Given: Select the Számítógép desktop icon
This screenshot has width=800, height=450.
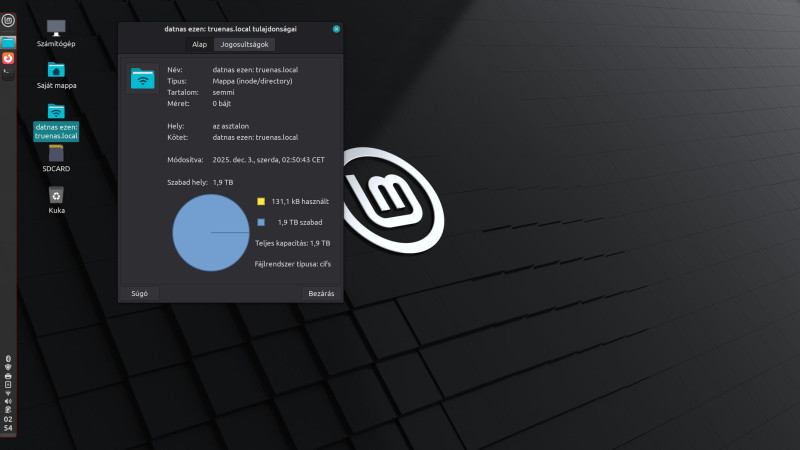Looking at the screenshot, I should [x=56, y=34].
